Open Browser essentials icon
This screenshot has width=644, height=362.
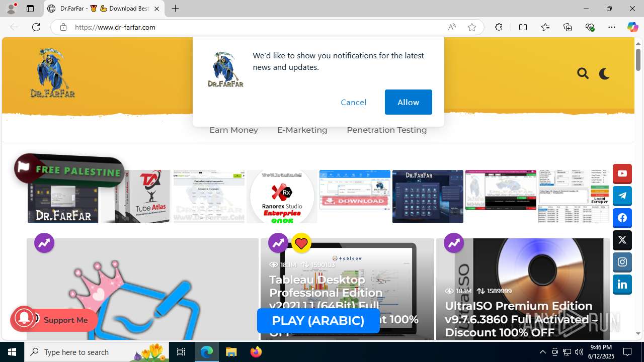pyautogui.click(x=590, y=27)
